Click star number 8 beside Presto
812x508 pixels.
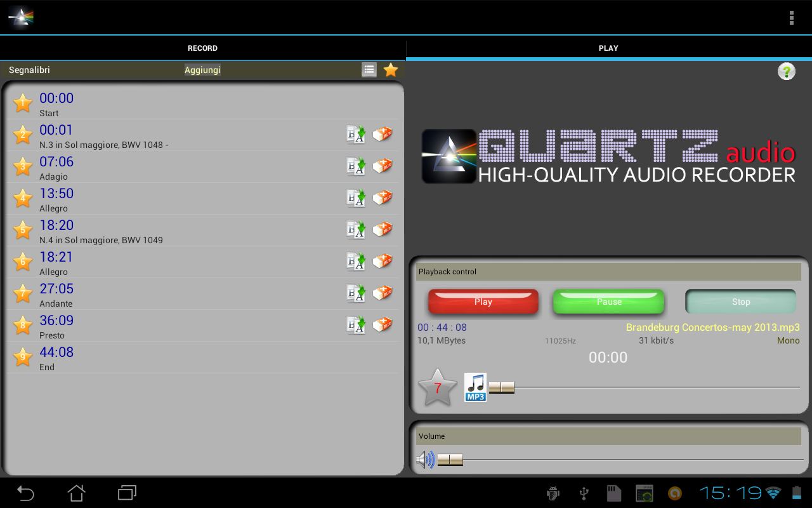23,325
